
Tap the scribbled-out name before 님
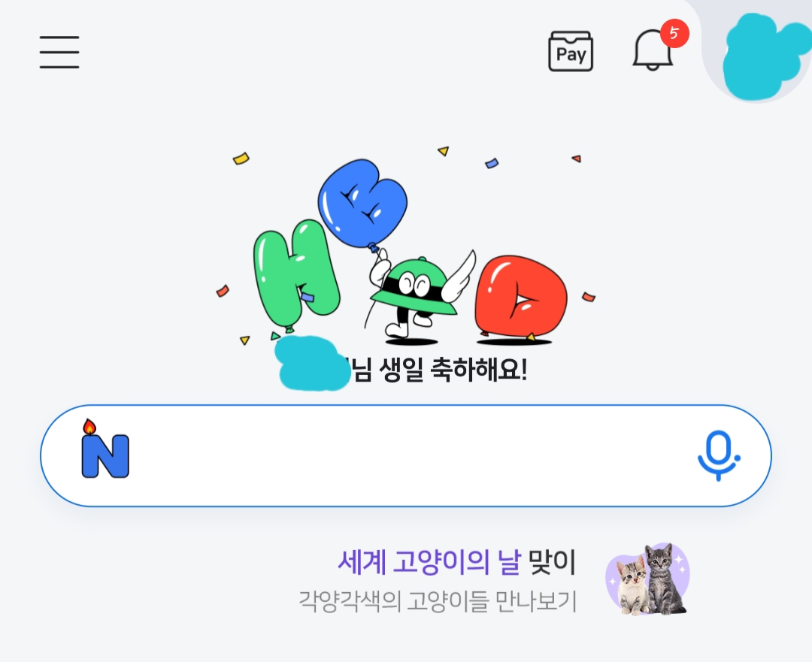[x=313, y=363]
